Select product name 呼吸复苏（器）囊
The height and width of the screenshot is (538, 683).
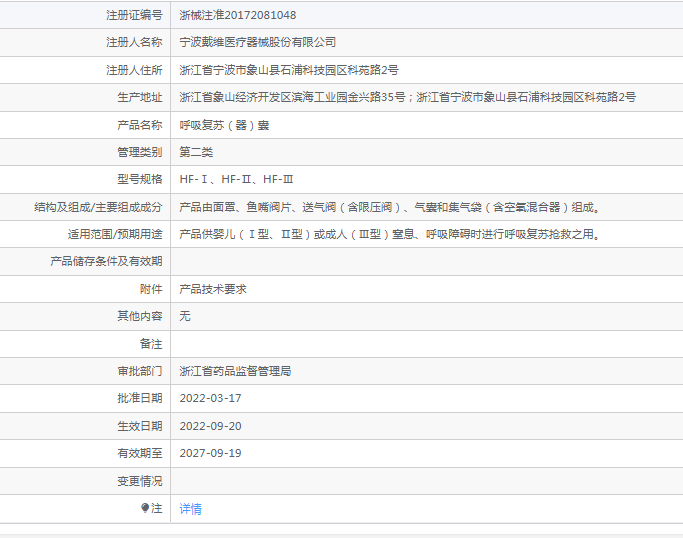pos(224,125)
